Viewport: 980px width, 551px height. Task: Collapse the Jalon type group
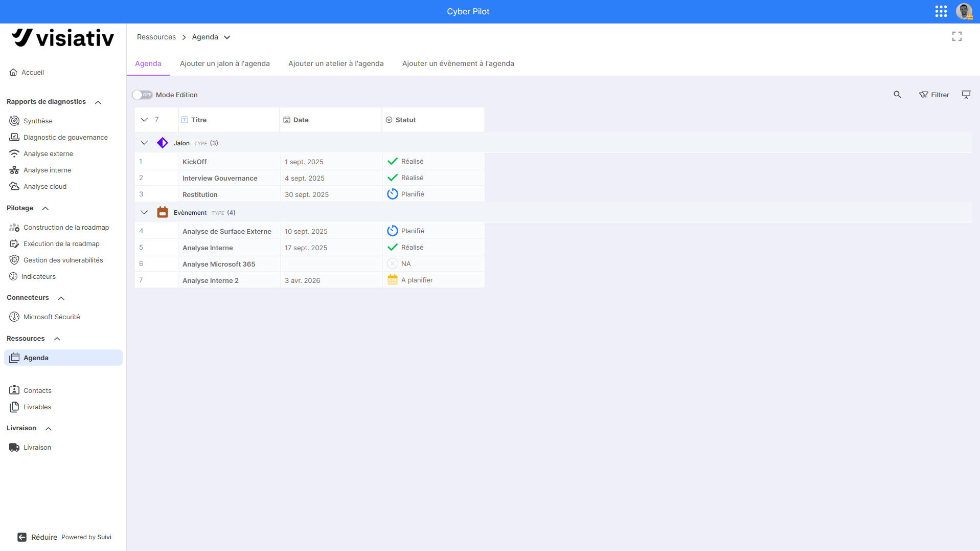click(144, 143)
